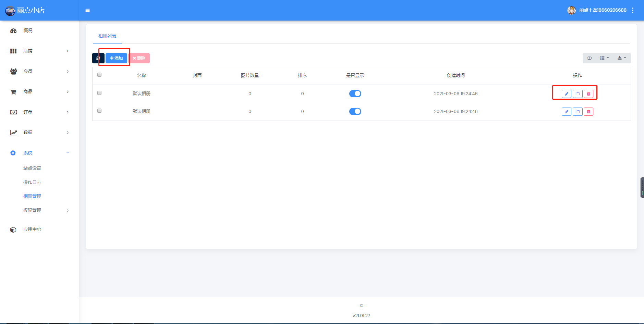Click the 数据 chart icon
Image resolution: width=644 pixels, height=324 pixels.
(13, 133)
